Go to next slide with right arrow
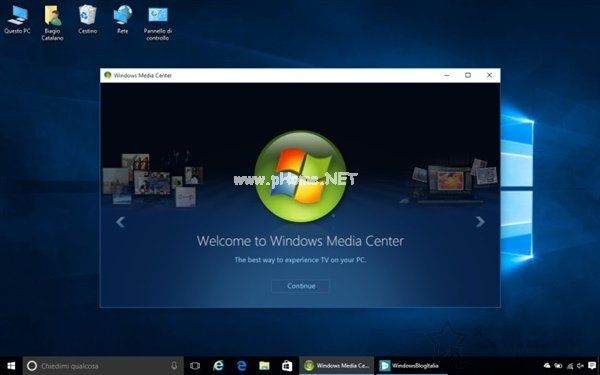600x375 pixels. click(480, 222)
